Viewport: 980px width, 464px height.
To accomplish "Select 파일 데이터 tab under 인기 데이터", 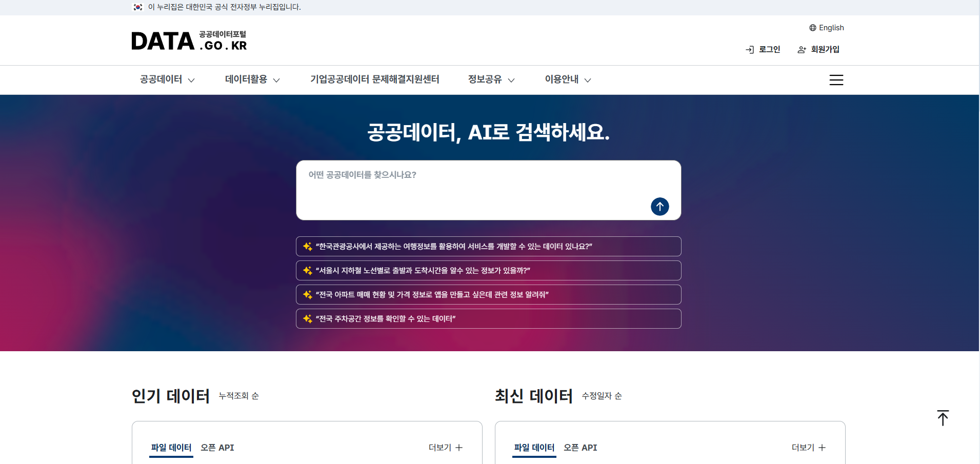I will coord(171,448).
